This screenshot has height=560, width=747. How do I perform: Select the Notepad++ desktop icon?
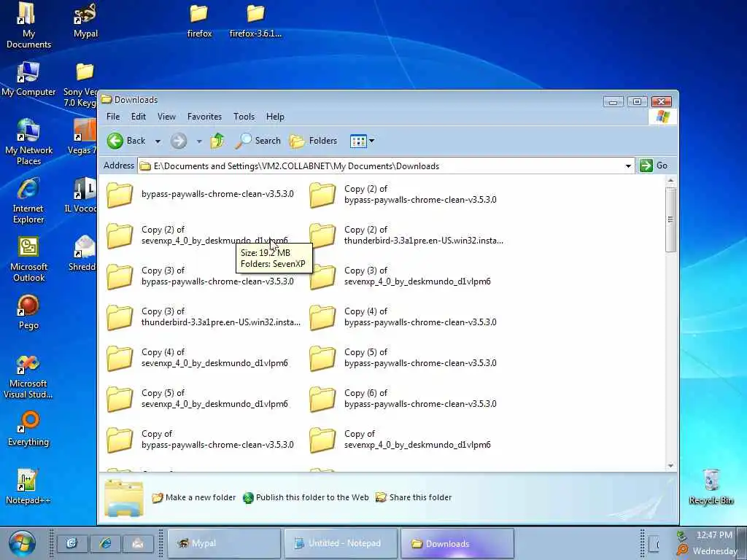(x=28, y=486)
